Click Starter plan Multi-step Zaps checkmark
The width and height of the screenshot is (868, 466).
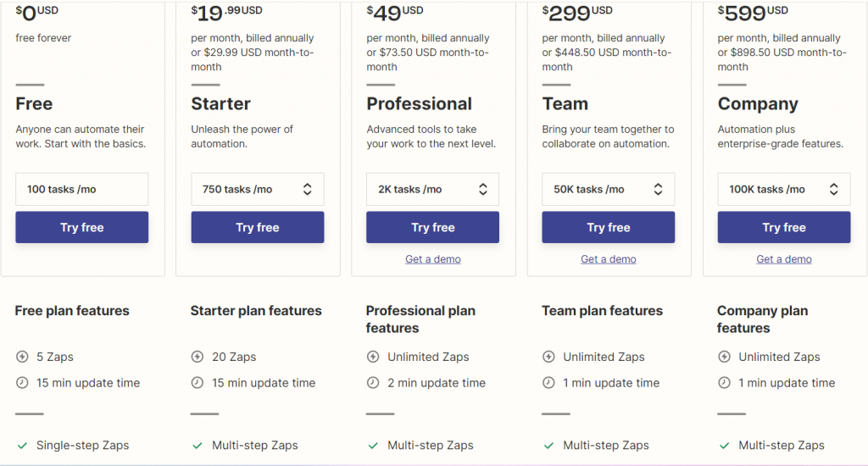(198, 446)
